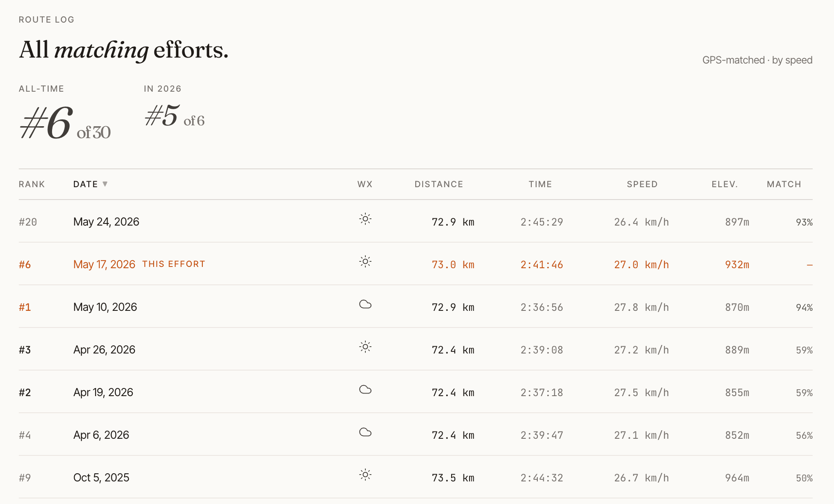Click the rank #2 cell
The width and height of the screenshot is (834, 504).
(25, 393)
